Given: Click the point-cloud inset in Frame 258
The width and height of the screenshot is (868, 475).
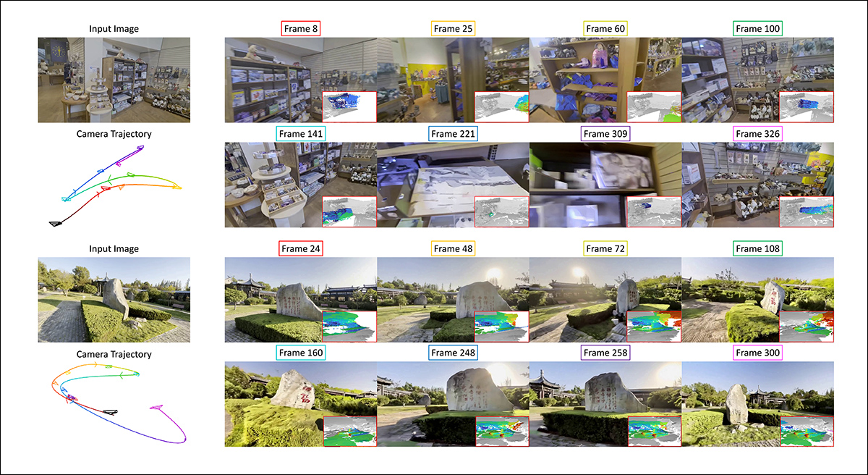Looking at the screenshot, I should pyautogui.click(x=654, y=432).
